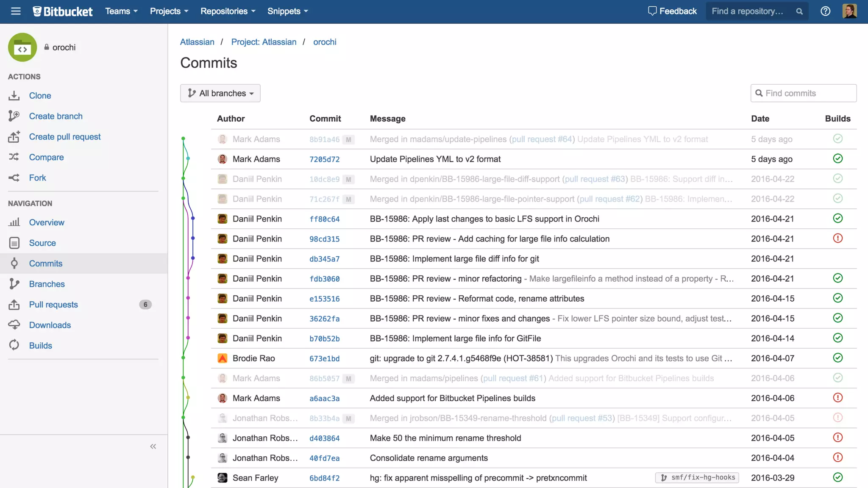
Task: Open the Snippets menu
Action: [287, 11]
